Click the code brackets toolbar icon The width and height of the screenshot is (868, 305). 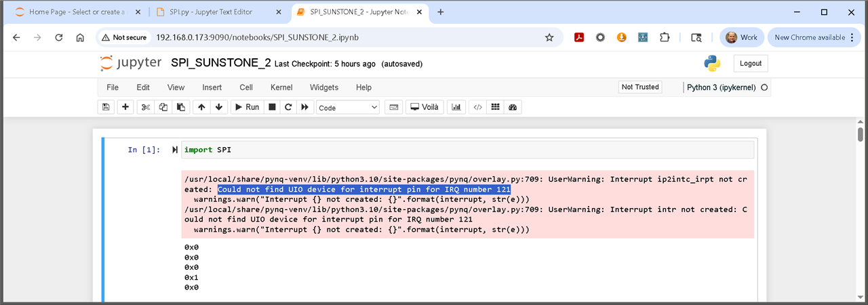pos(477,107)
